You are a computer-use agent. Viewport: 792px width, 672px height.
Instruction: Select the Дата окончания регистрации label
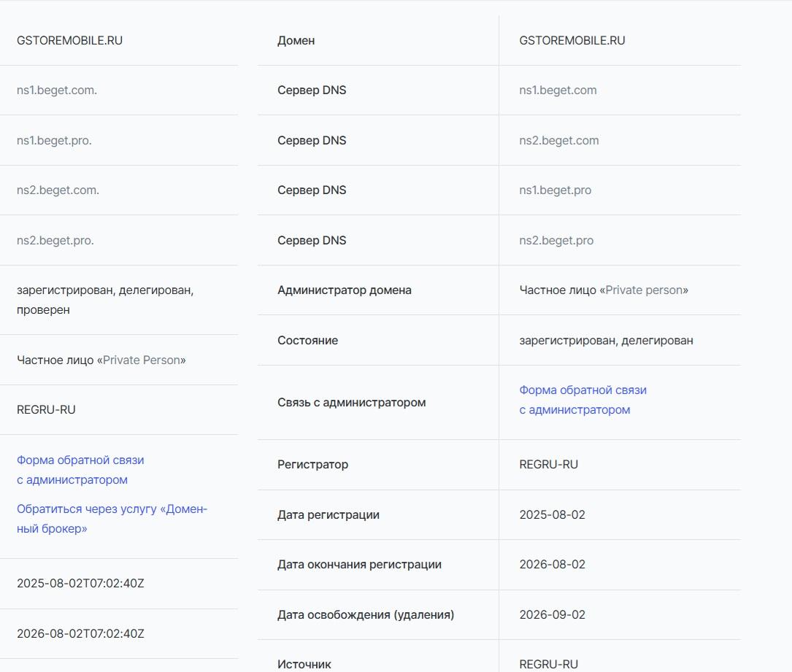[359, 565]
